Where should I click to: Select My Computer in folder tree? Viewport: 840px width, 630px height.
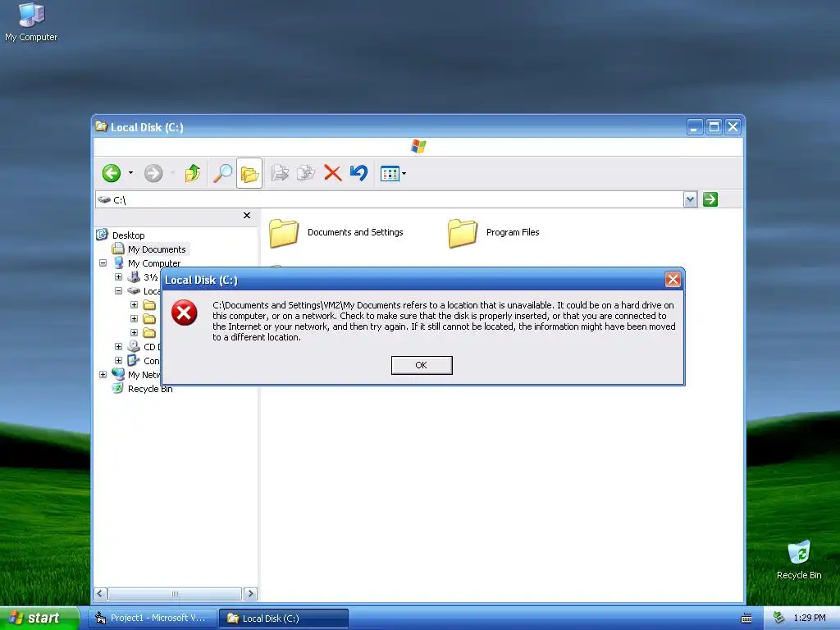tap(154, 263)
